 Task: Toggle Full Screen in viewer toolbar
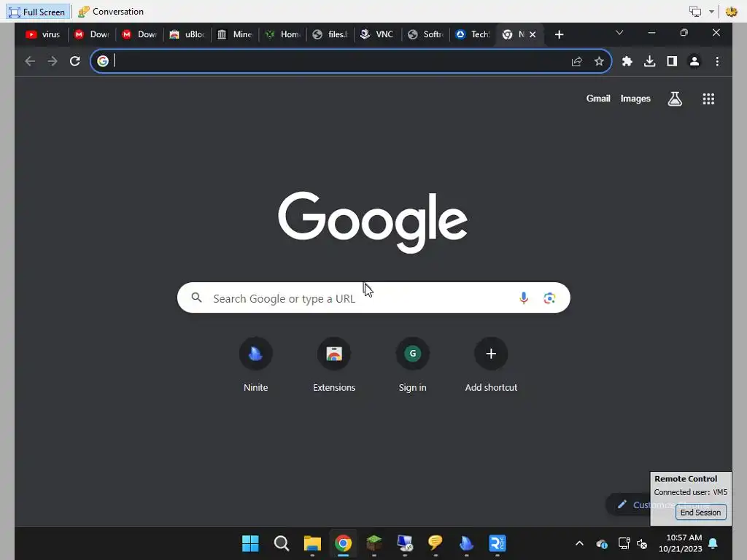coord(37,12)
